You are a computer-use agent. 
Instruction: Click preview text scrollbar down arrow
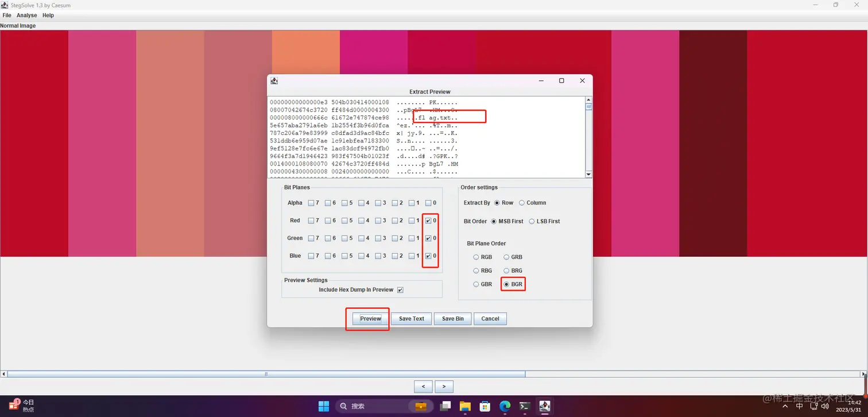tap(588, 174)
